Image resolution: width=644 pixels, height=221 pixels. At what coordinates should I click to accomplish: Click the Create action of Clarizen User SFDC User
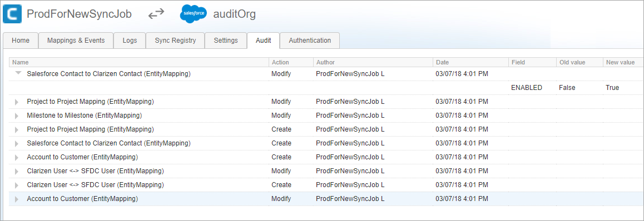coord(281,185)
